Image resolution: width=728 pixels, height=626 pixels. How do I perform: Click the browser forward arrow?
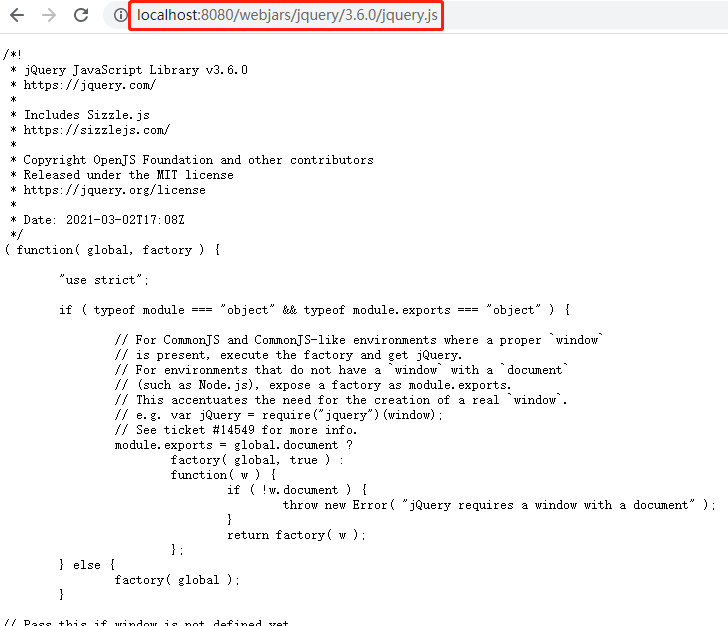[x=49, y=15]
